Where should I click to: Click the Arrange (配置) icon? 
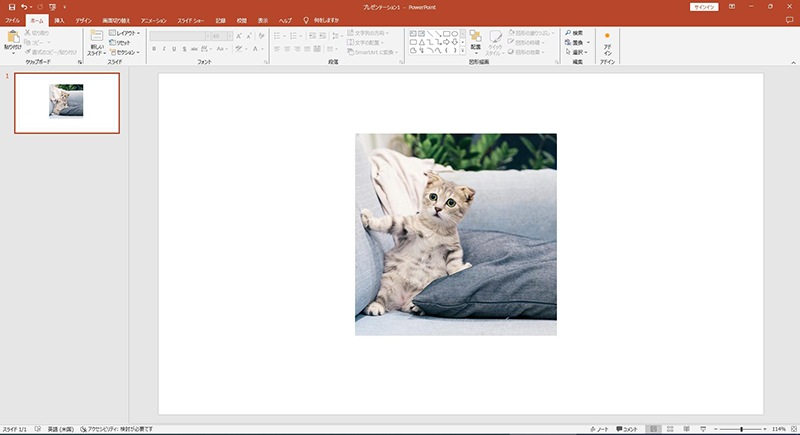tap(475, 37)
